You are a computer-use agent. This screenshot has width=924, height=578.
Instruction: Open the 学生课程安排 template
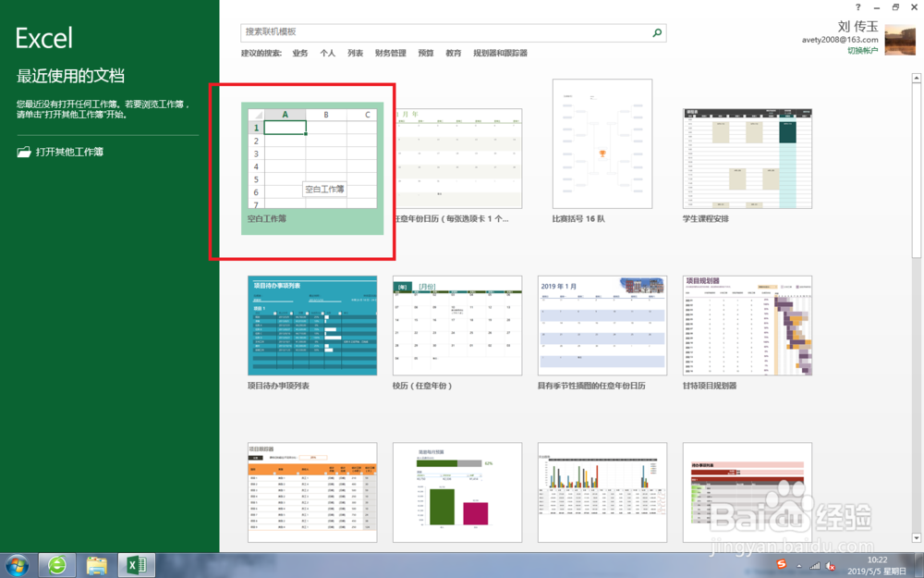click(748, 159)
